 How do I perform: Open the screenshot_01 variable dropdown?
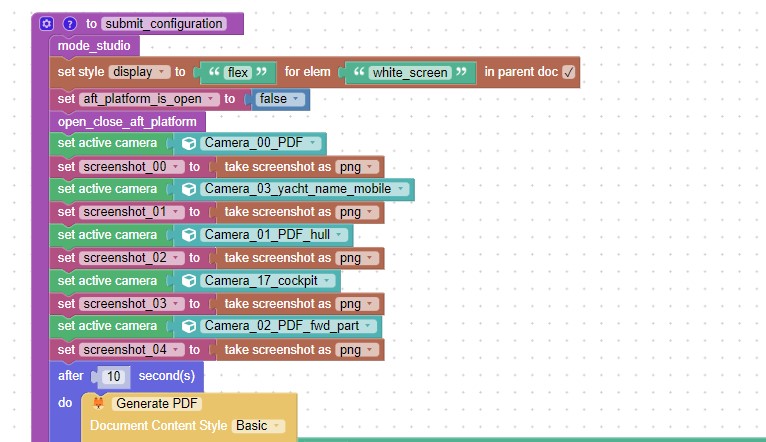coord(131,212)
